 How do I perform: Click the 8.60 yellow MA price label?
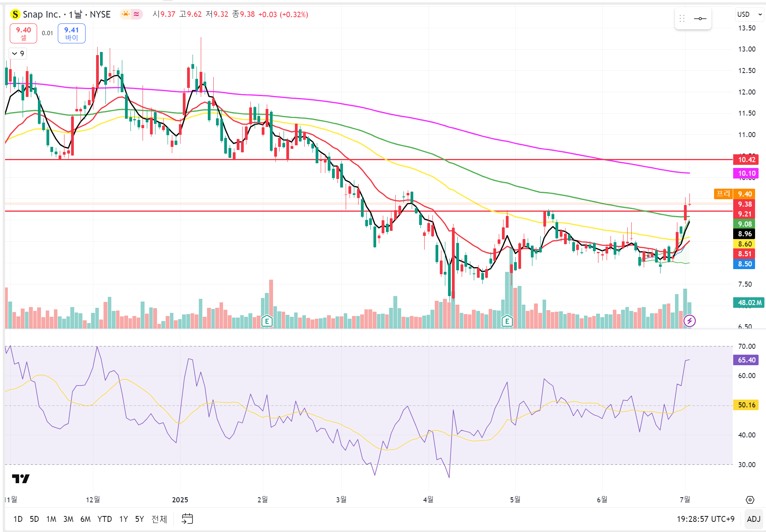(745, 244)
